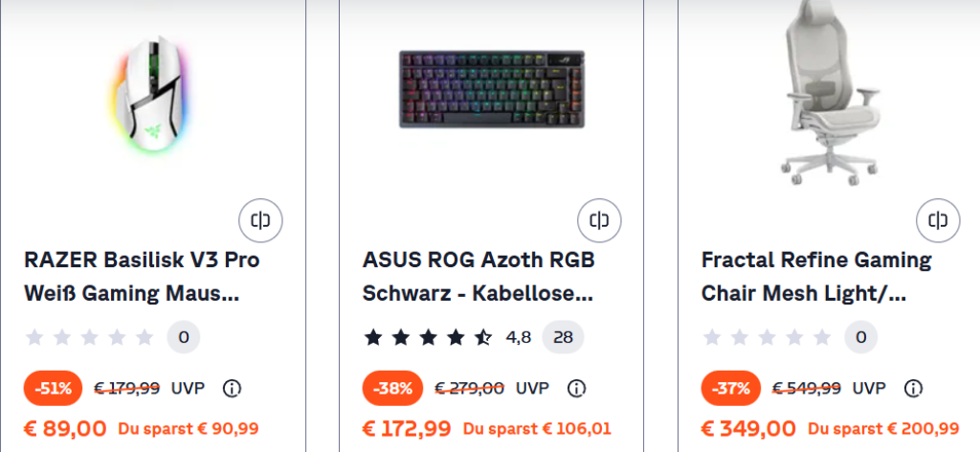Open UVP info icon for Fractal Refine chair
Screen dimensions: 980x452
pos(914,388)
